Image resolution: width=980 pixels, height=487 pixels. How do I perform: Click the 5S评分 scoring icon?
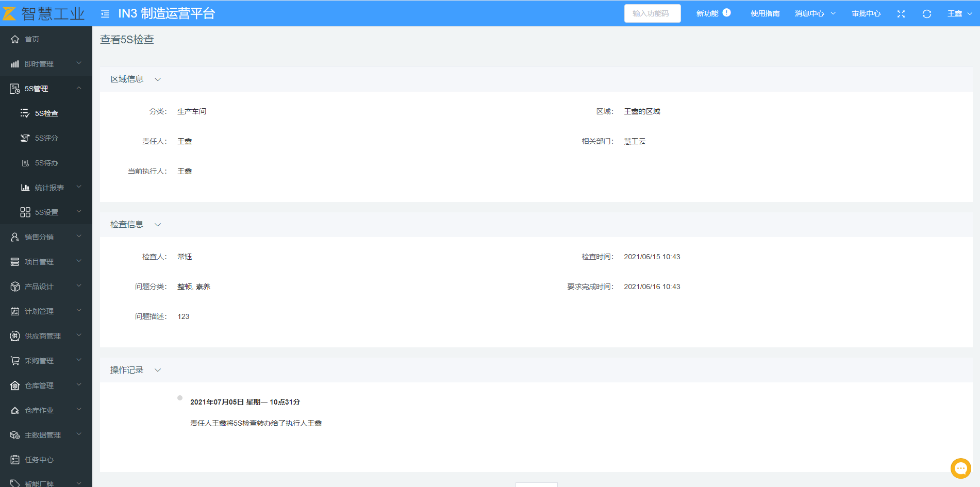click(25, 138)
